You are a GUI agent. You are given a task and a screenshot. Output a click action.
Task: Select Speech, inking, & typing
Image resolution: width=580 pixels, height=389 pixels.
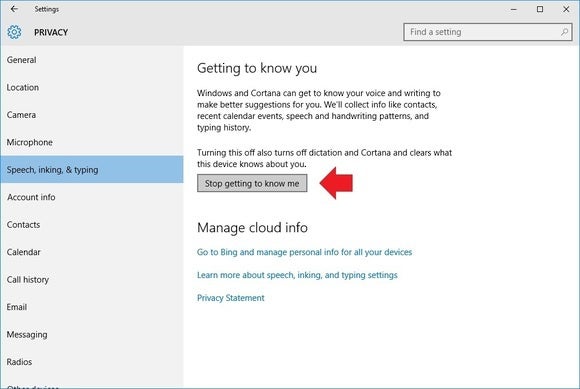(x=92, y=170)
